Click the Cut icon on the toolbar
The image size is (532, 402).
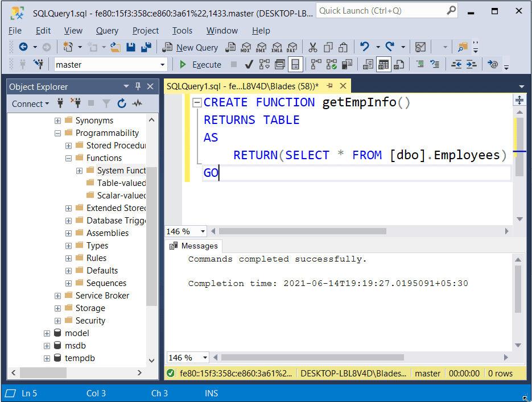312,47
